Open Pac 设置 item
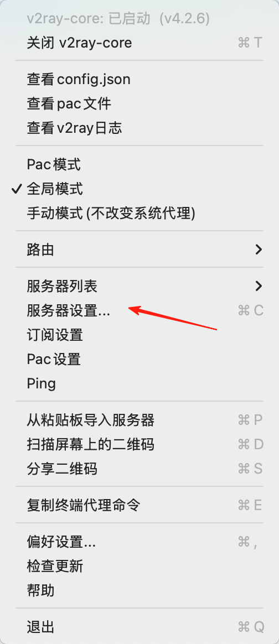The image size is (279, 644). click(x=139, y=359)
